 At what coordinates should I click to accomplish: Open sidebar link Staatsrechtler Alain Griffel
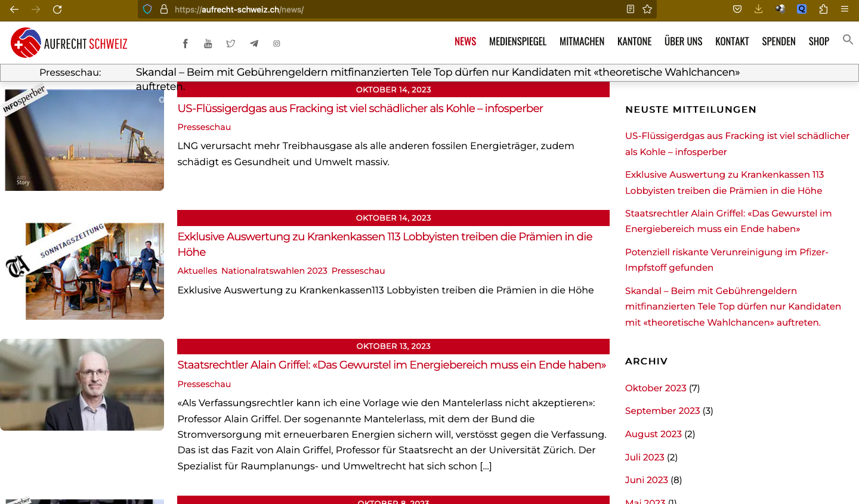(x=728, y=221)
